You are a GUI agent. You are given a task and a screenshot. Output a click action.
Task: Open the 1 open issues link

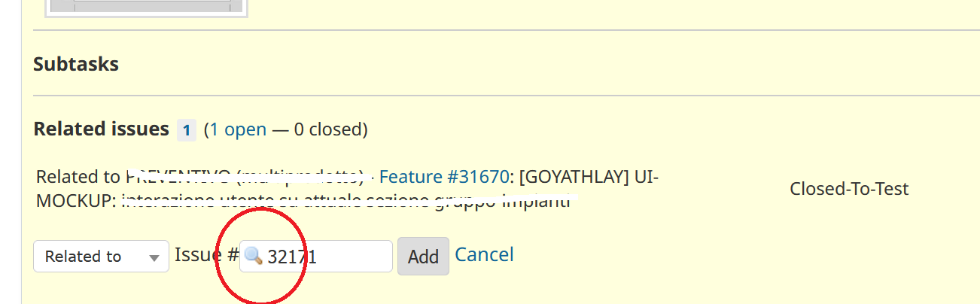pos(238,129)
